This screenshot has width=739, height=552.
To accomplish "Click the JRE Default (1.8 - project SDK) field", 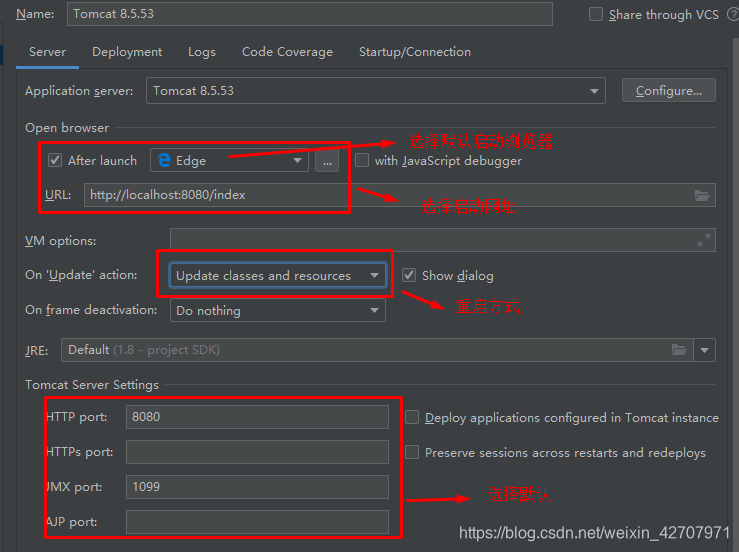I will coord(377,350).
